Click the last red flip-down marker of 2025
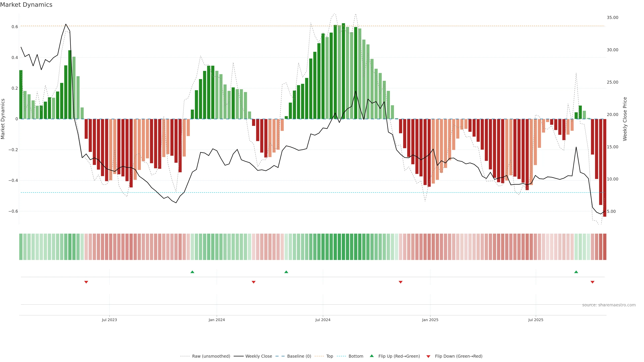 pyautogui.click(x=592, y=282)
